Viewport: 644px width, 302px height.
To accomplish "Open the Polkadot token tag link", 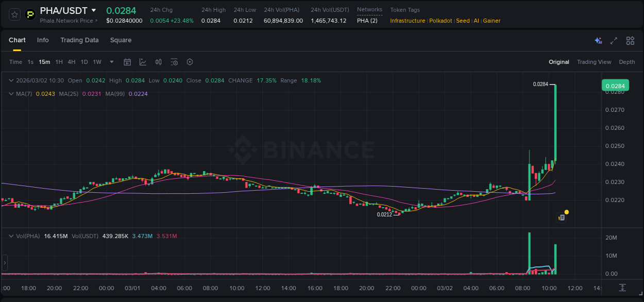I will tap(440, 21).
